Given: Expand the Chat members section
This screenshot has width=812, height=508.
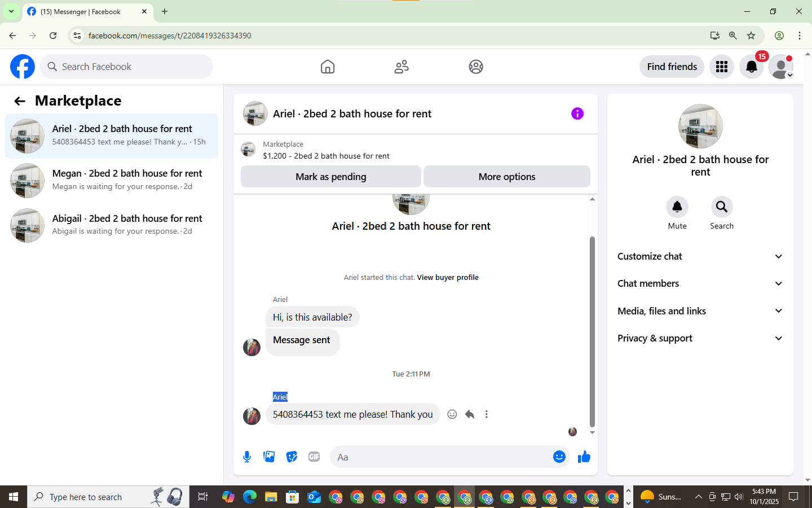Looking at the screenshot, I should (x=700, y=283).
